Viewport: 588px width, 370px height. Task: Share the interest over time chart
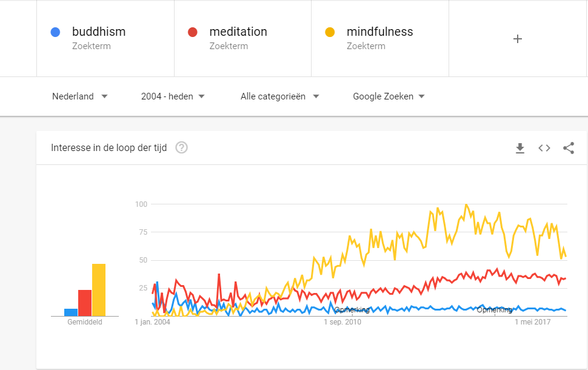(569, 148)
